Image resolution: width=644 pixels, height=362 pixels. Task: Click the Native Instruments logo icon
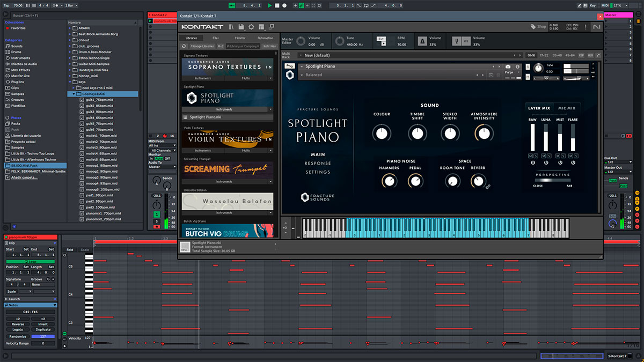pyautogui.click(x=596, y=27)
